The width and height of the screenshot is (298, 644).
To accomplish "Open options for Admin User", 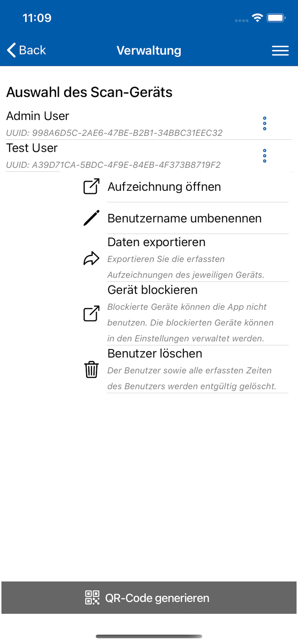I will pos(264,123).
